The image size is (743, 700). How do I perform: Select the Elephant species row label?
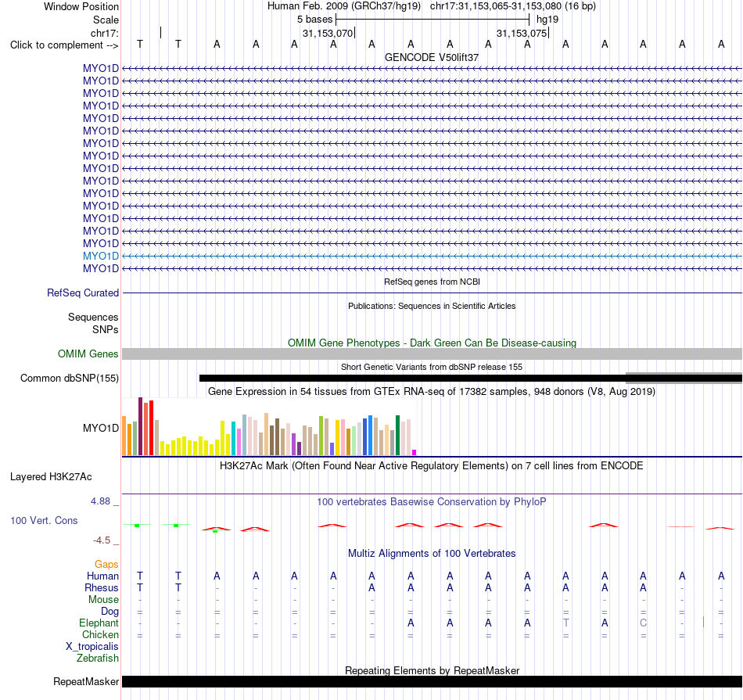99,623
